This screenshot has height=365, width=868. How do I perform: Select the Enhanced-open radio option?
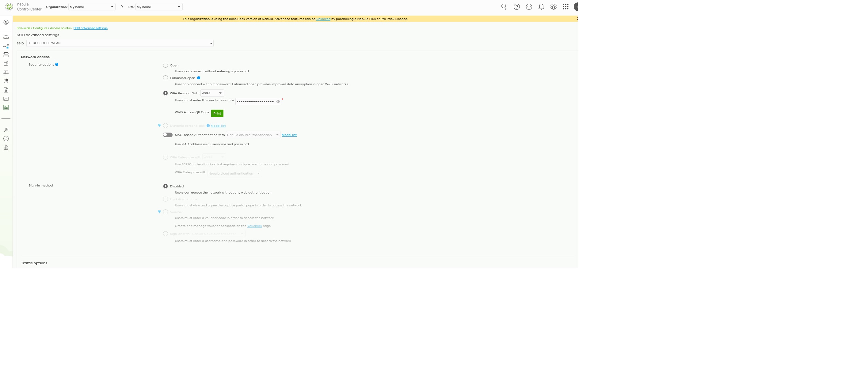tap(166, 78)
